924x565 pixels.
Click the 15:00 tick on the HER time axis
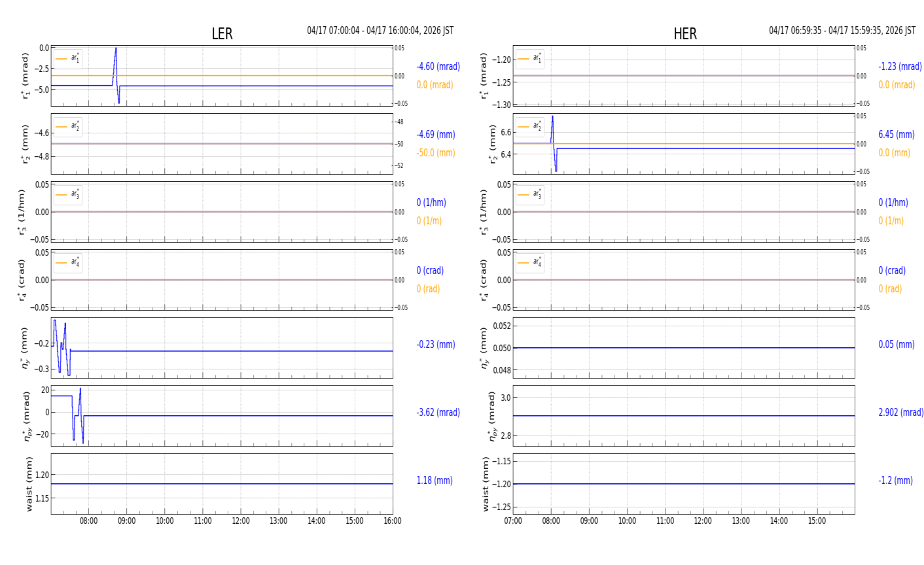(817, 521)
